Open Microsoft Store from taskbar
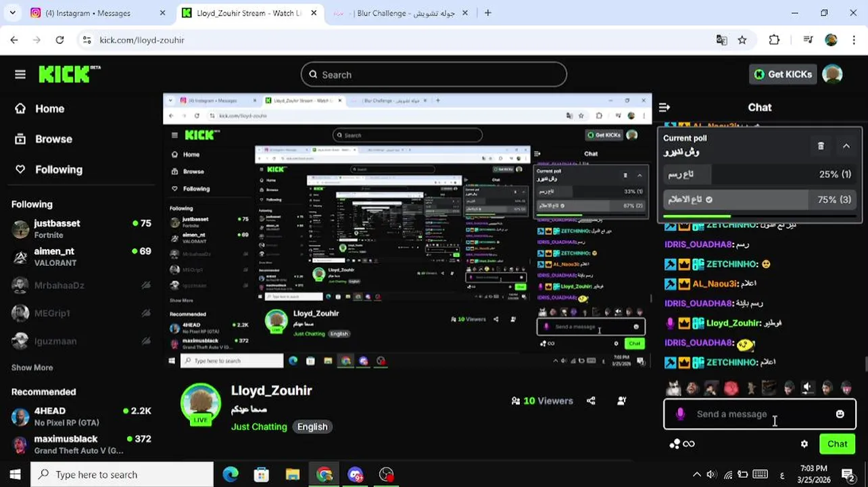This screenshot has height=487, width=868. 262,474
